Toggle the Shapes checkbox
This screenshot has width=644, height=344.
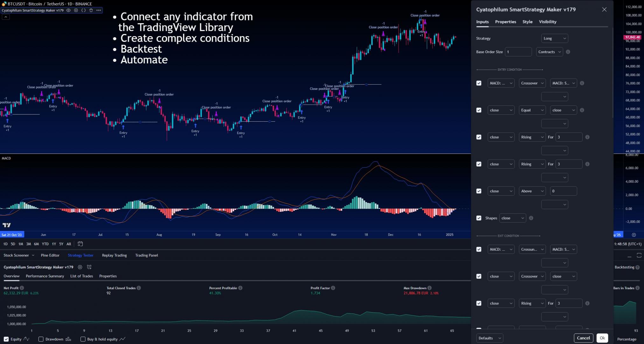479,218
